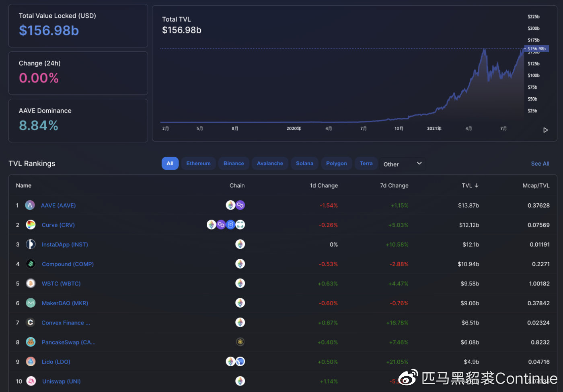The image size is (563, 392).
Task: Click the Polygon chain icon in the AAVE row
Action: [x=240, y=205]
